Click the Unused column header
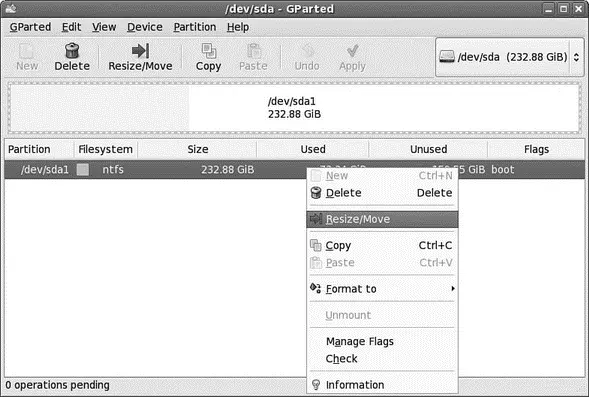 point(429,149)
